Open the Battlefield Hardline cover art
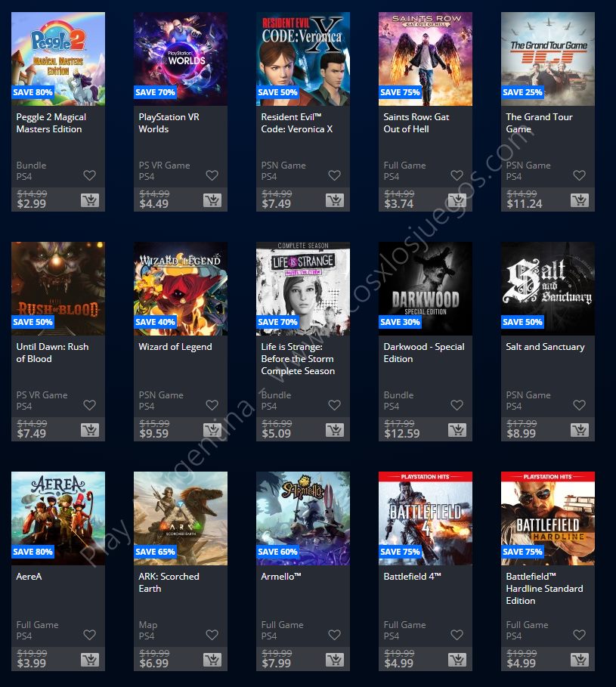Screen dimensions: 616x687 (548, 518)
